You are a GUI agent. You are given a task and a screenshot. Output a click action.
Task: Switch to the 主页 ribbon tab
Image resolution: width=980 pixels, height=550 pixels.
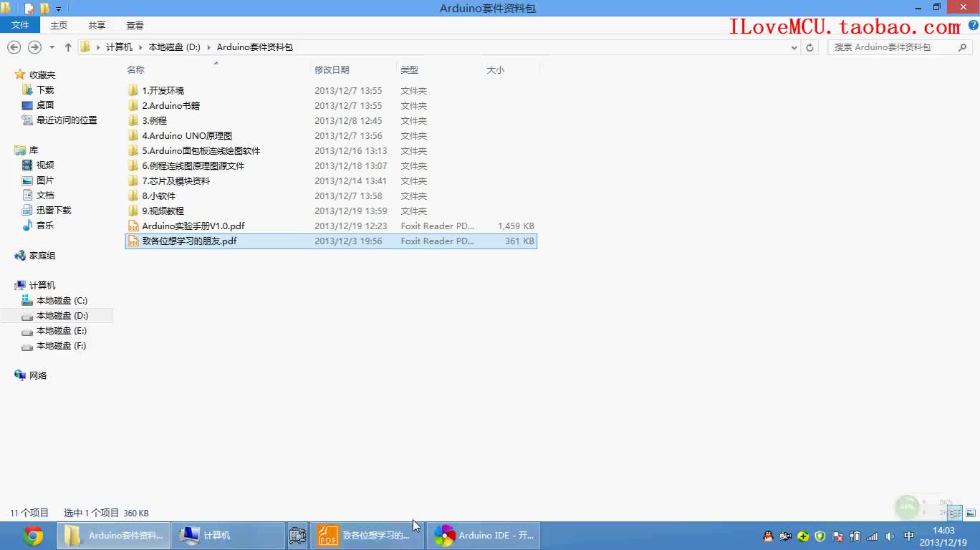(59, 25)
